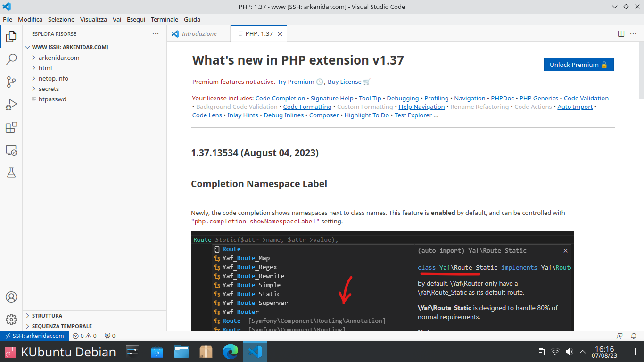Launch the Discover software store from taskbar
This screenshot has width=644, height=362.
(x=157, y=352)
